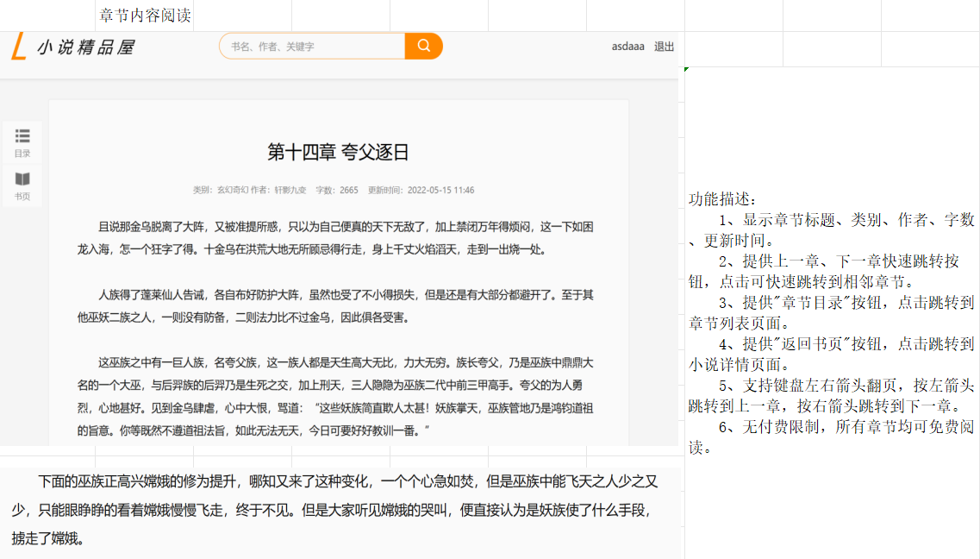Click the chapter title 第十四章 夸父逐日

coord(338,152)
